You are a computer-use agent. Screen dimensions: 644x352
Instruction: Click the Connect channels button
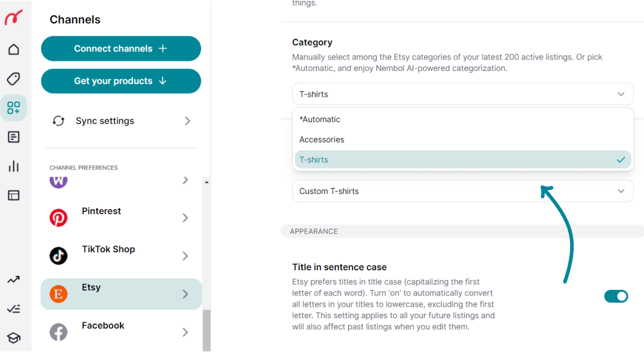[x=120, y=48]
